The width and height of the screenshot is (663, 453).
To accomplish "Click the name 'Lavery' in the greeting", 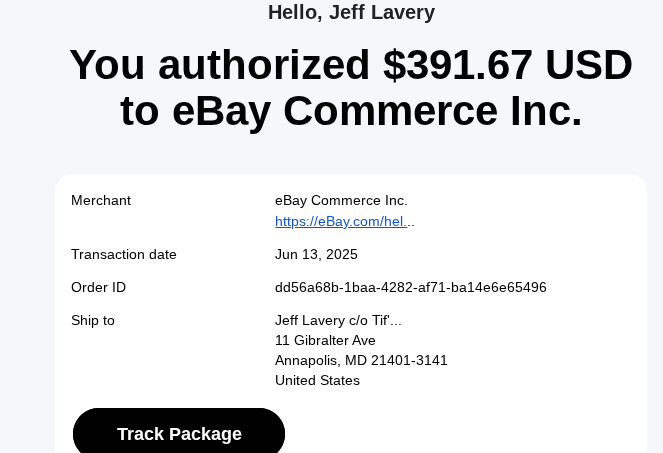I will tap(402, 12).
